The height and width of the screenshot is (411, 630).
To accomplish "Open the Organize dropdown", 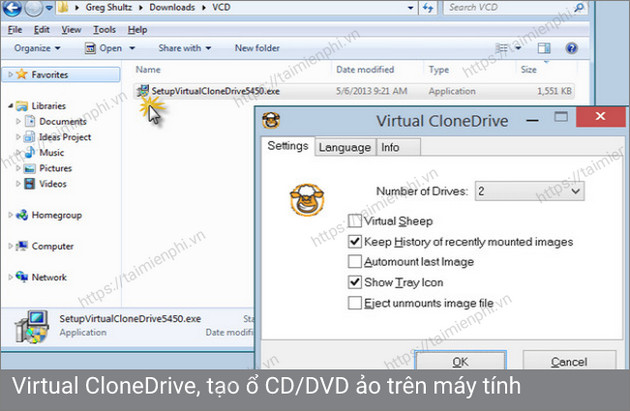I will pyautogui.click(x=37, y=48).
